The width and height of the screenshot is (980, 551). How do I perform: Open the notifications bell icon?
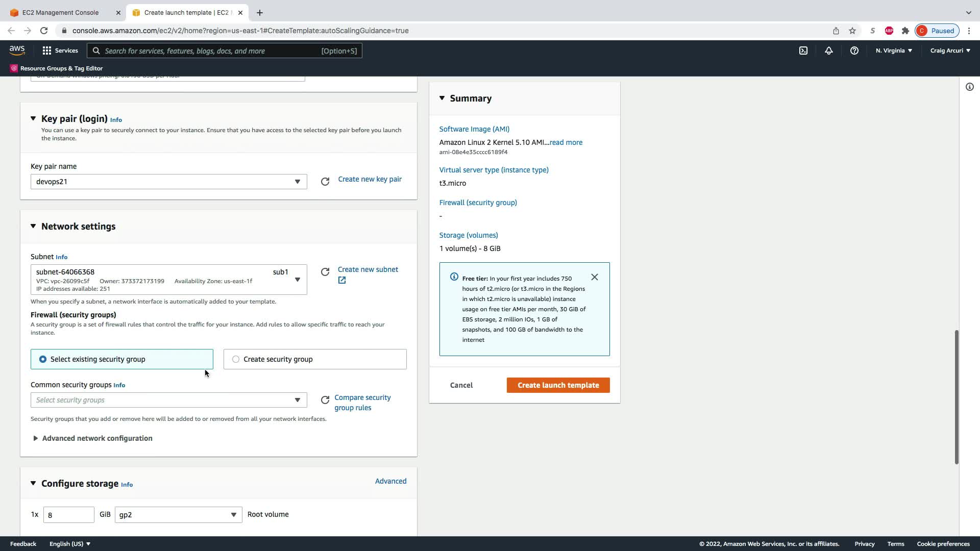click(828, 51)
